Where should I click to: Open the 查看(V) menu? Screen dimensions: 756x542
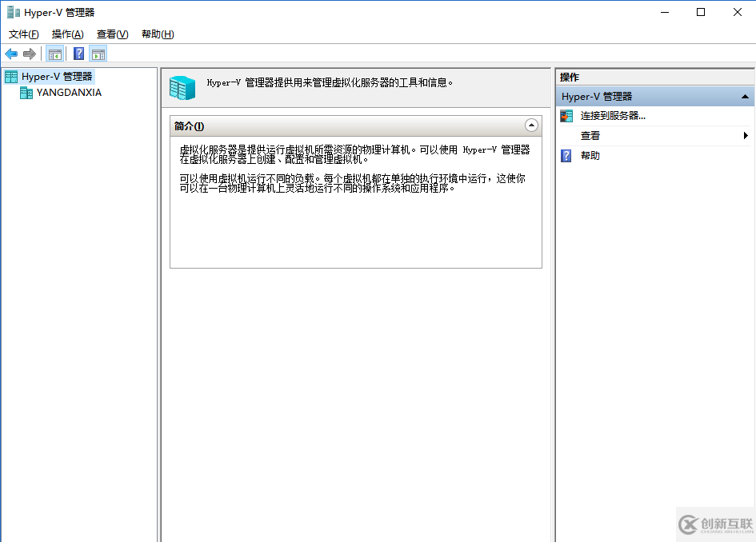click(112, 34)
